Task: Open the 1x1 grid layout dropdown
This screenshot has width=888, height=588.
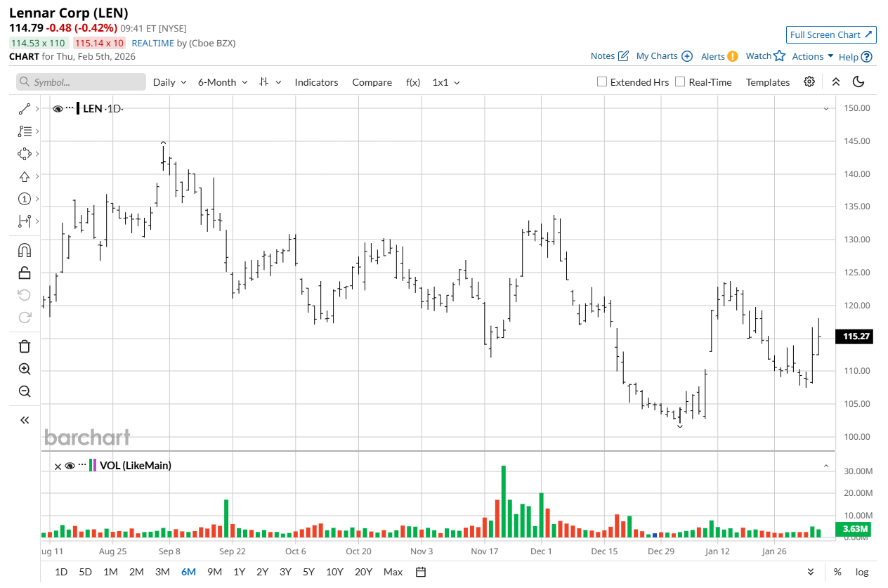Action: click(446, 82)
